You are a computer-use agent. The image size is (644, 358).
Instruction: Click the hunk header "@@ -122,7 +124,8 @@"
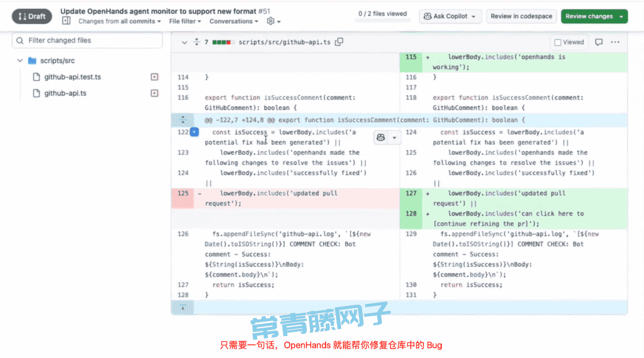coord(240,120)
